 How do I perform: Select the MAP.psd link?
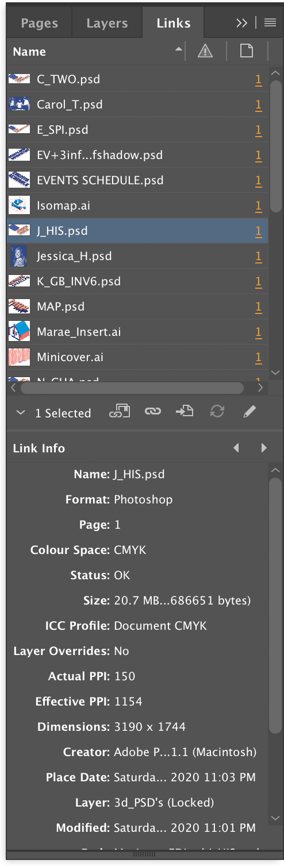(x=137, y=307)
